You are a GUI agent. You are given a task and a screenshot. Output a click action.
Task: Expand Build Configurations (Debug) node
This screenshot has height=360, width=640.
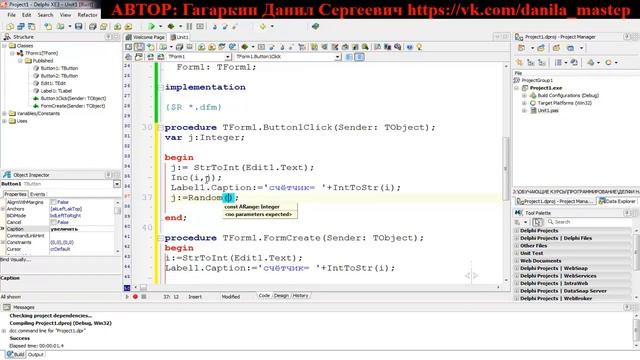click(x=524, y=96)
